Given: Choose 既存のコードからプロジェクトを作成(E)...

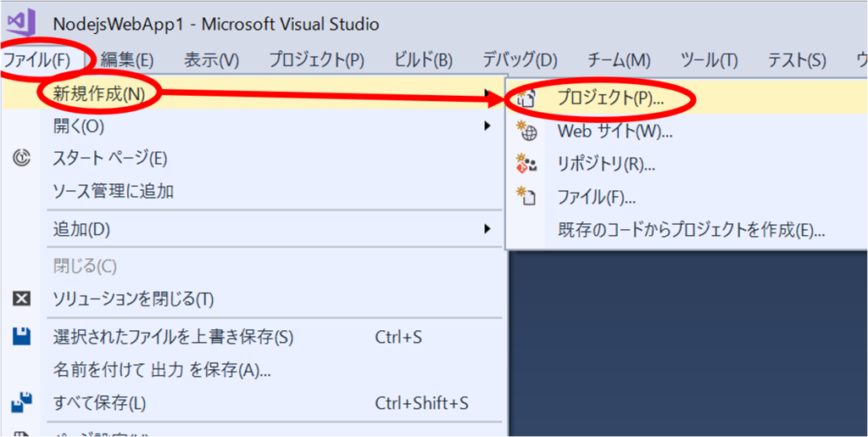Looking at the screenshot, I should pyautogui.click(x=688, y=229).
